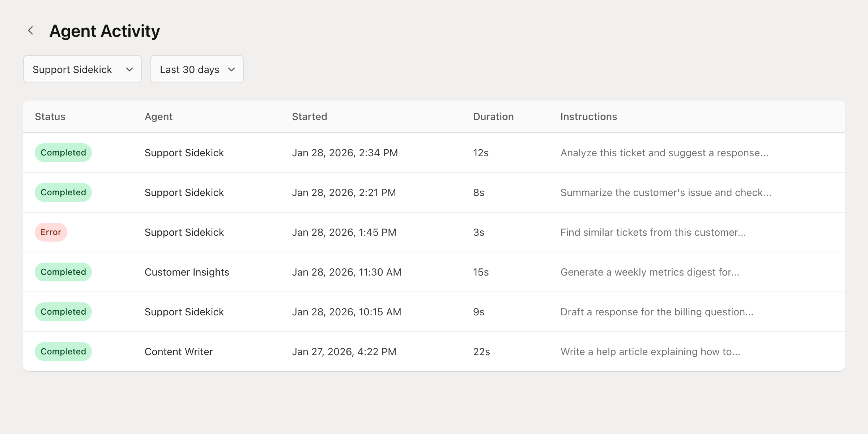Click the instructions text about the billing question
This screenshot has height=434, width=868.
pyautogui.click(x=657, y=311)
